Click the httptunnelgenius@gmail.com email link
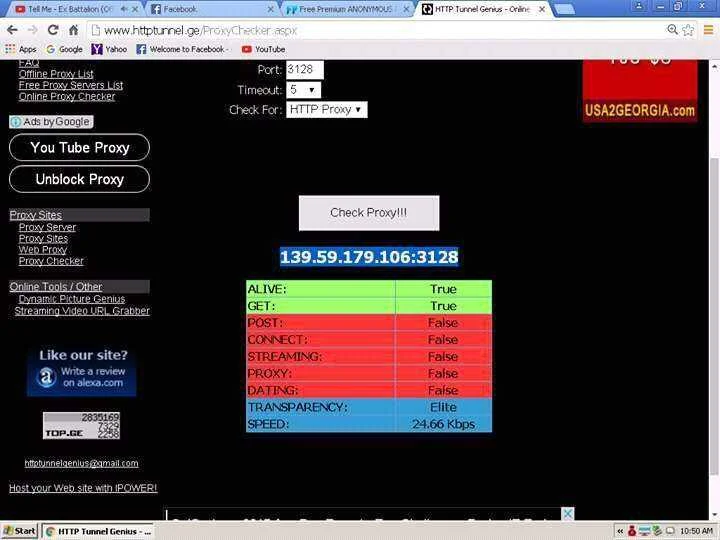The height and width of the screenshot is (540, 720). click(81, 463)
